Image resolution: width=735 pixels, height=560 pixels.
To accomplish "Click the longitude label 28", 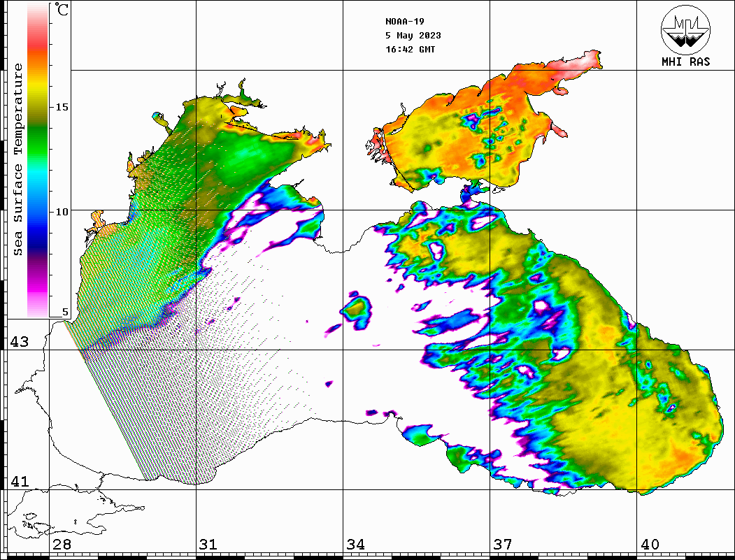I will coord(62,545).
